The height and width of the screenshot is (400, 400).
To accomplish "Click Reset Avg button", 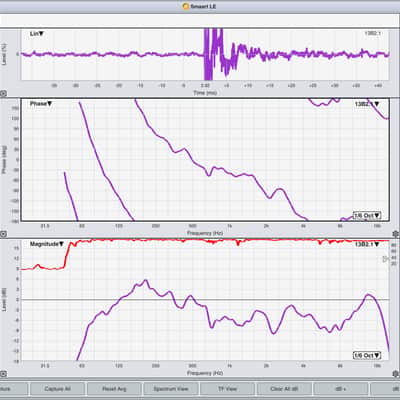I will (114, 389).
